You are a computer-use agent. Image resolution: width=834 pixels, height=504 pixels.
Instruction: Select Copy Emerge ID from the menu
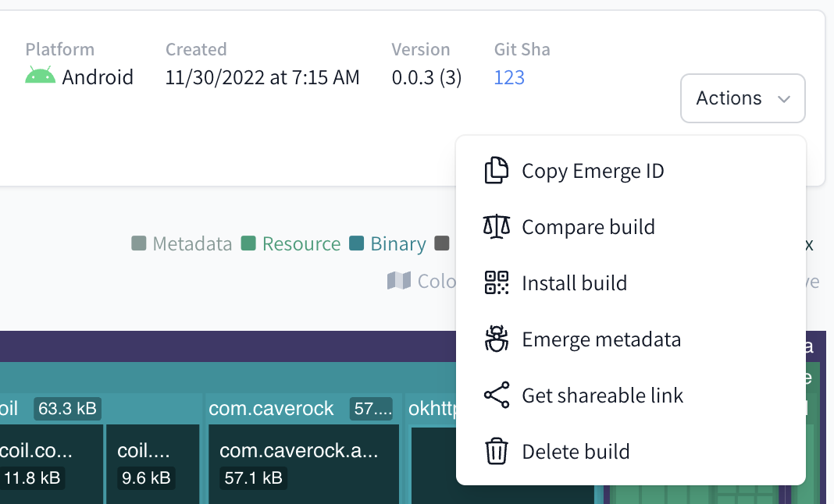[x=592, y=170]
